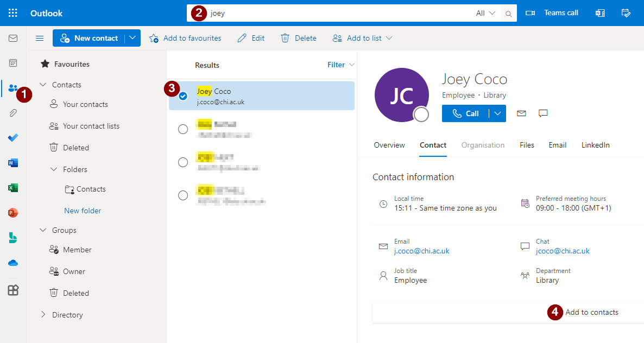The image size is (644, 343).
Task: Launch Word from the left rail
Action: [12, 163]
